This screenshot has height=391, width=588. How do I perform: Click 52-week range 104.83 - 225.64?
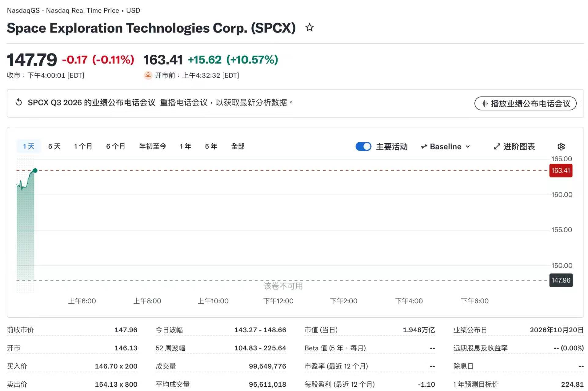pyautogui.click(x=260, y=348)
